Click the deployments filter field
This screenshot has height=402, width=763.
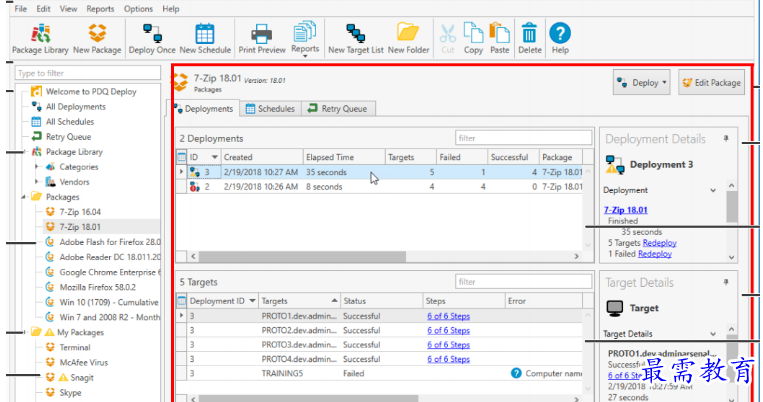tap(524, 138)
